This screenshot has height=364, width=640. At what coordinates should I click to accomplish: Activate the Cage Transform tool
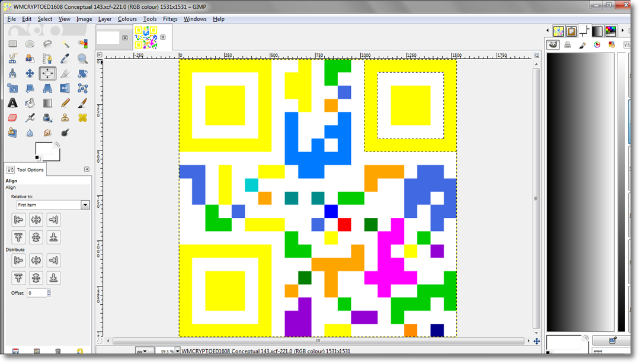coord(82,88)
